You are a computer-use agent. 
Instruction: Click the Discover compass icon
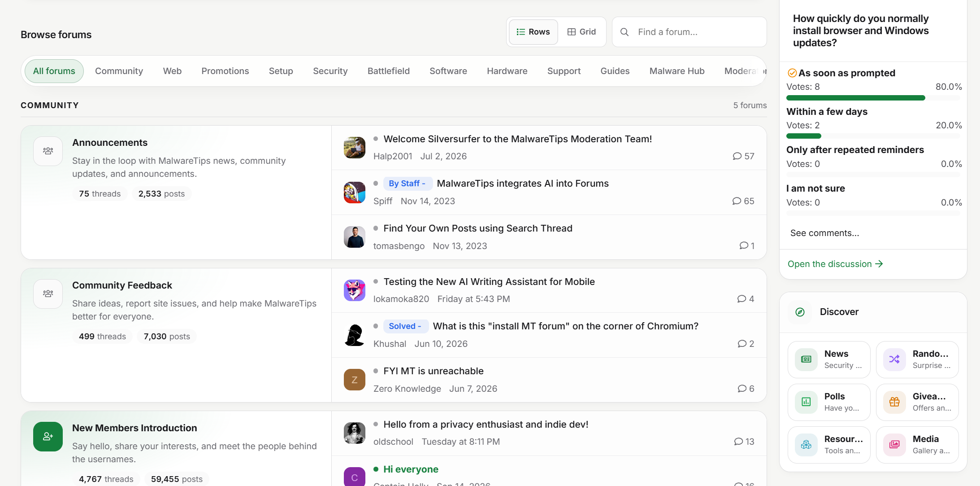pyautogui.click(x=800, y=312)
